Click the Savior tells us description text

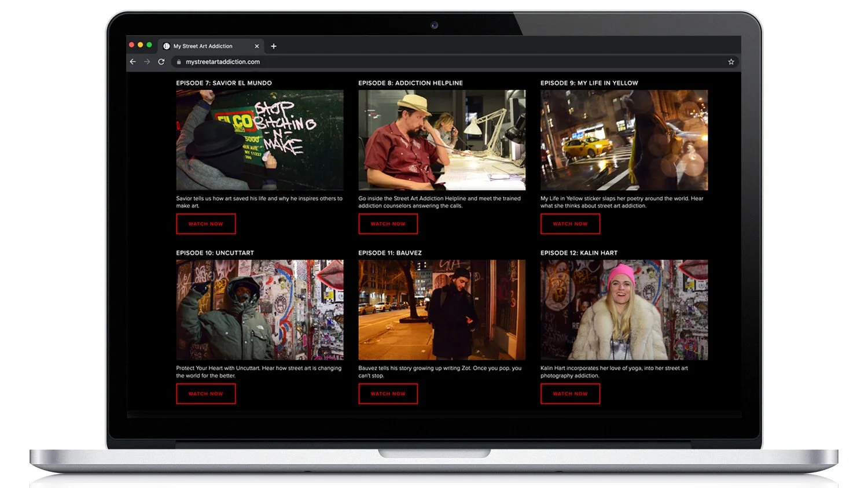259,202
